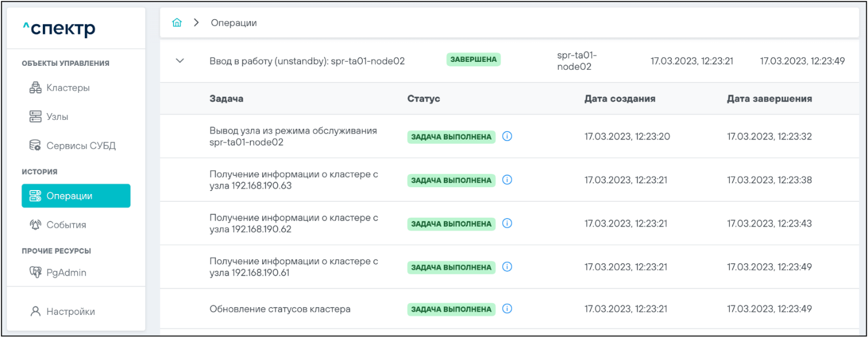The image size is (868, 338).
Task: Click the Дата создания column header
Action: tap(619, 98)
